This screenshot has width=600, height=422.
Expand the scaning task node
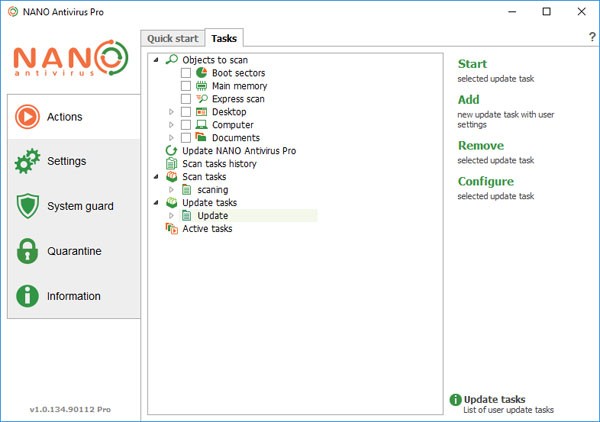(172, 190)
